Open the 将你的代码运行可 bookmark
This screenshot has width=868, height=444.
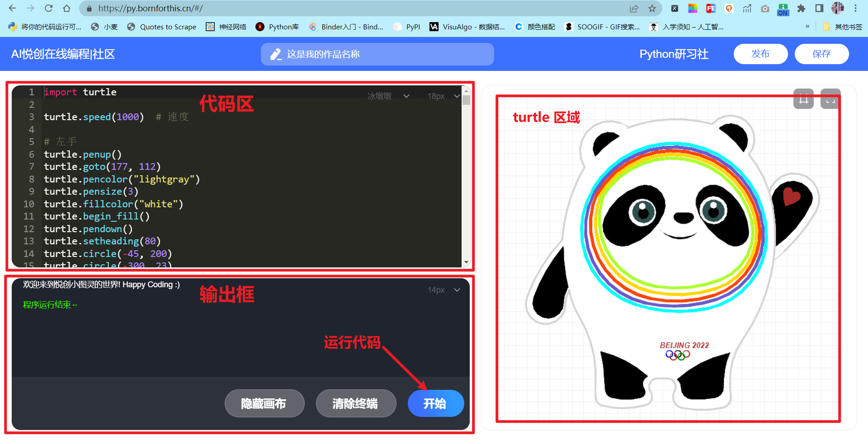coord(45,27)
